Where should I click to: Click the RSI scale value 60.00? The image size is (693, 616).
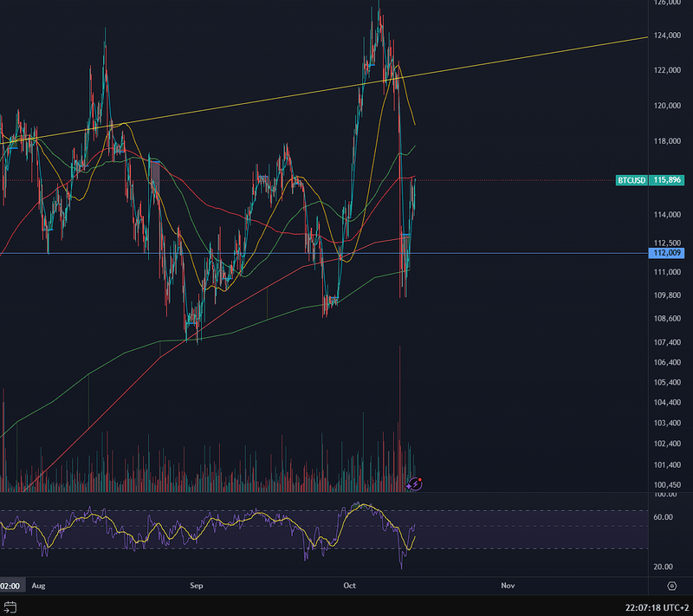[x=663, y=517]
